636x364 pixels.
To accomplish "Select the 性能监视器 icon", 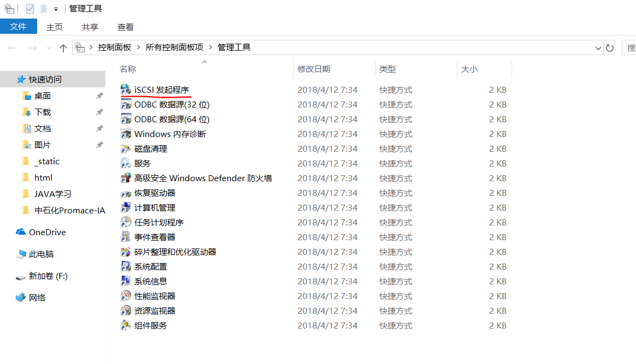I will [126, 296].
